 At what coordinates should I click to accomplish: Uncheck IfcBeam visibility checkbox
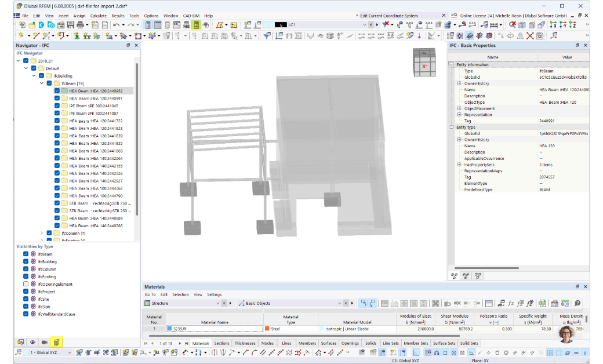click(26, 254)
